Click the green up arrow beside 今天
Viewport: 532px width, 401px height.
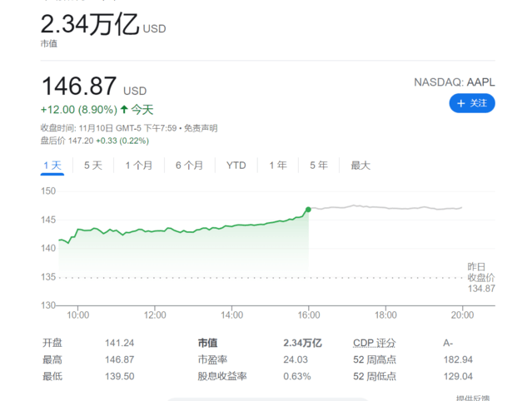click(124, 110)
